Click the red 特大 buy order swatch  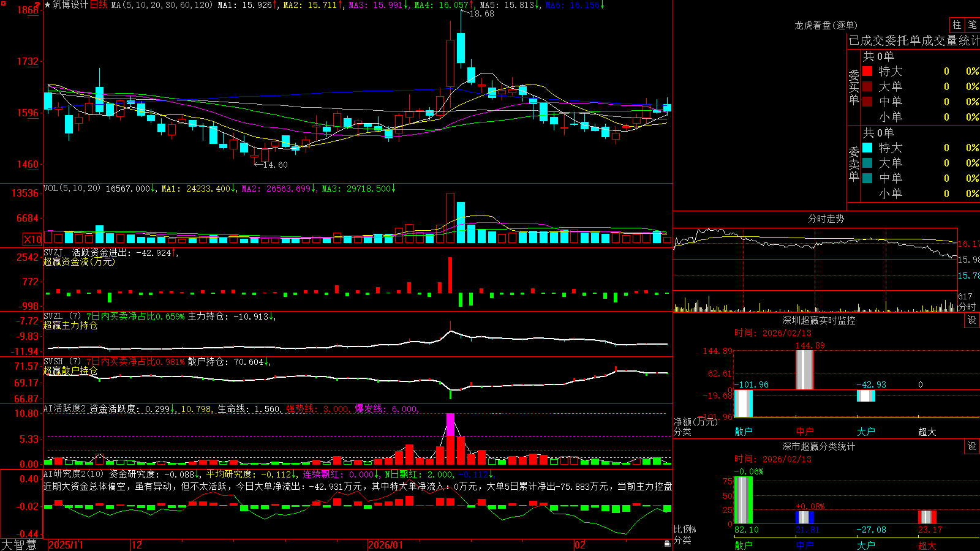867,71
